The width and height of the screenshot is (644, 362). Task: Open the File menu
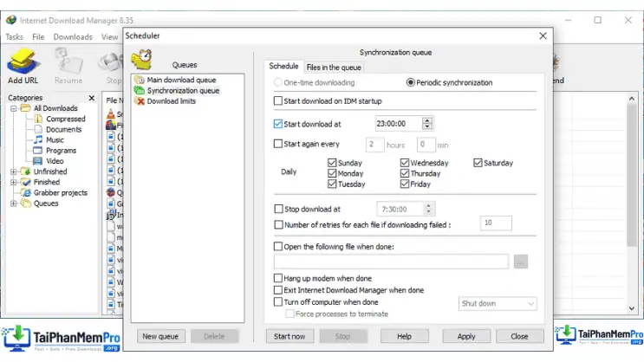(38, 37)
